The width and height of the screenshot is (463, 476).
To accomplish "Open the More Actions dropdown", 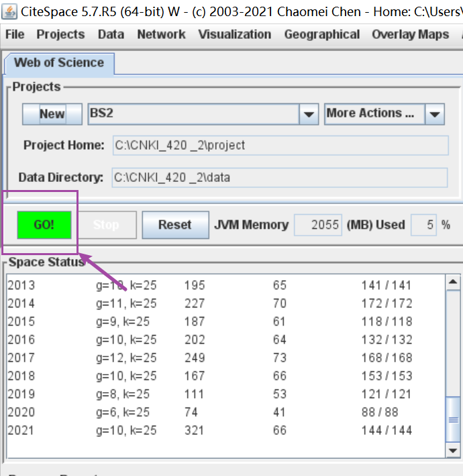I will (x=384, y=114).
